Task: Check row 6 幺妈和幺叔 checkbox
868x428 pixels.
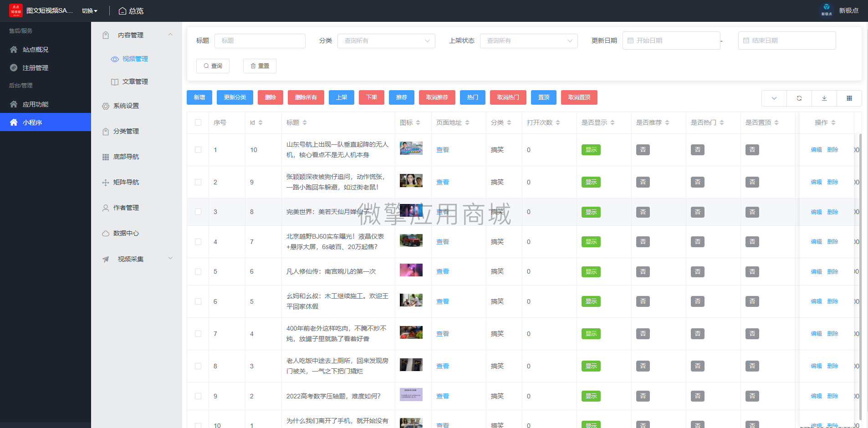Action: pos(198,301)
